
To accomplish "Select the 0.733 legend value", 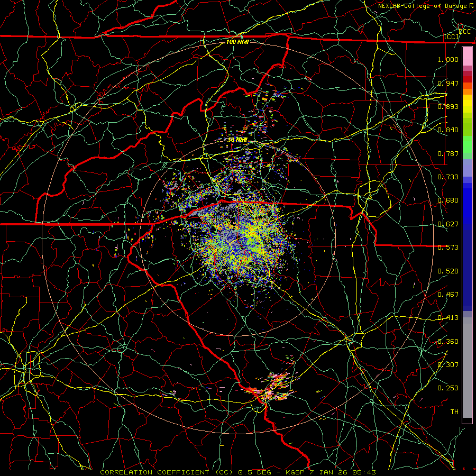I will point(448,177).
